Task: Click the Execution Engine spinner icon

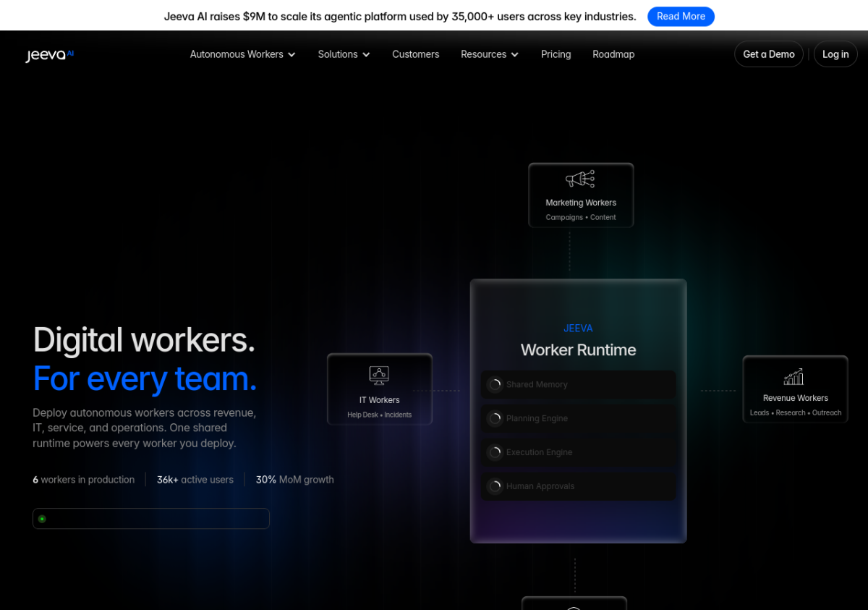Action: point(495,452)
